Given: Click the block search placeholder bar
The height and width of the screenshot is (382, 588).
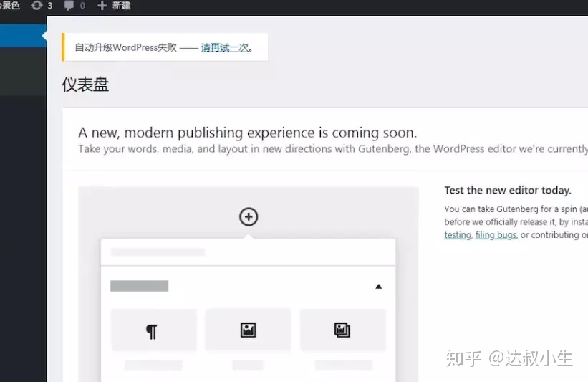Looking at the screenshot, I should (x=158, y=252).
